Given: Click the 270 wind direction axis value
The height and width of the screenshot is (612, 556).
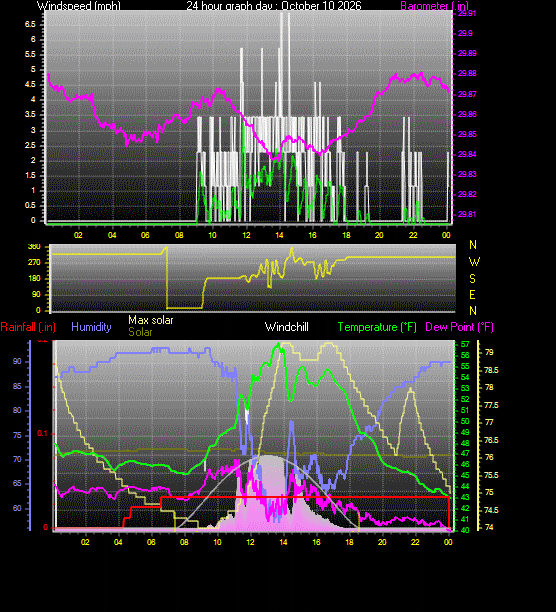Looking at the screenshot, I should click(x=34, y=262).
